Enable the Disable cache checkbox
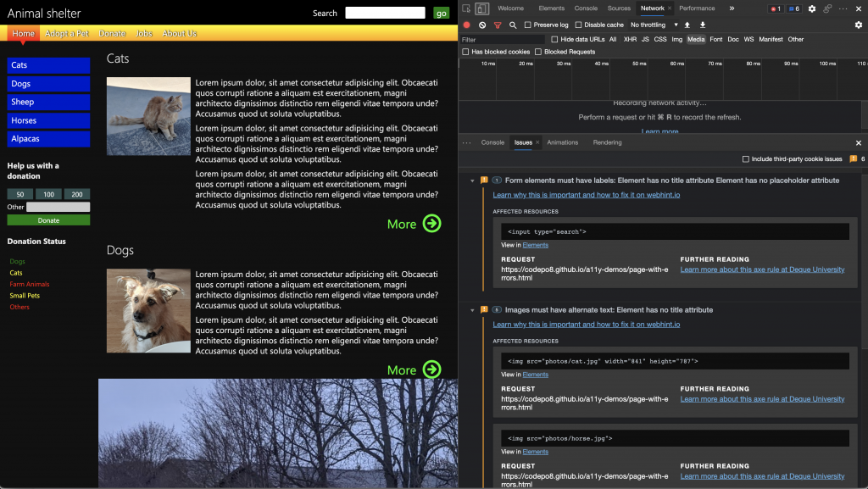The width and height of the screenshot is (868, 489). pyautogui.click(x=578, y=25)
